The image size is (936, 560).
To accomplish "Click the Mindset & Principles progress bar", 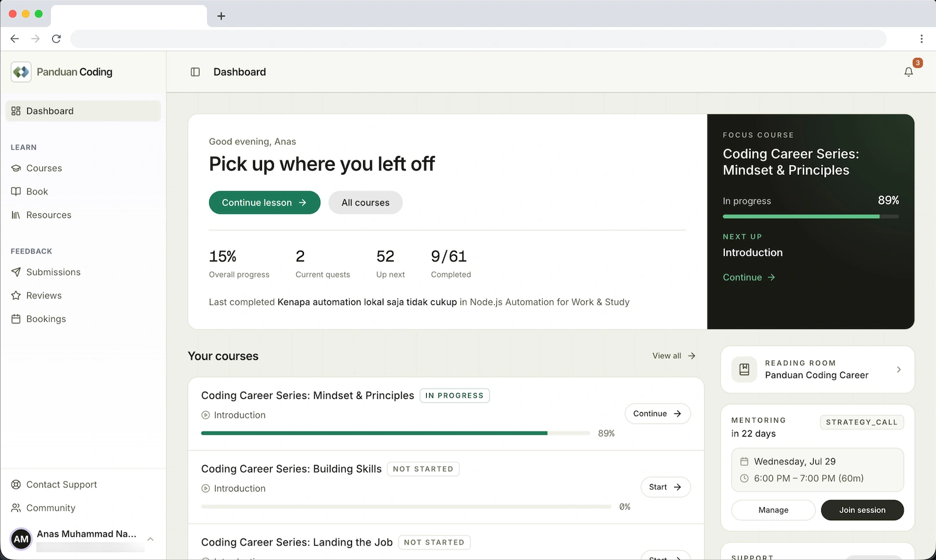I will pyautogui.click(x=396, y=433).
